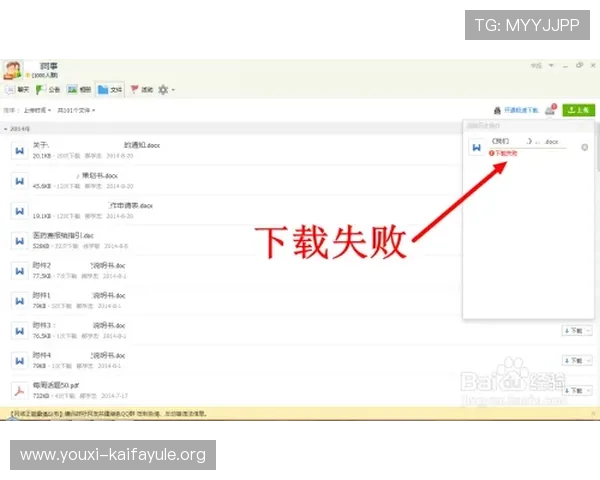
Task: Open the 医药费报销指引.doc file
Action: (63, 235)
